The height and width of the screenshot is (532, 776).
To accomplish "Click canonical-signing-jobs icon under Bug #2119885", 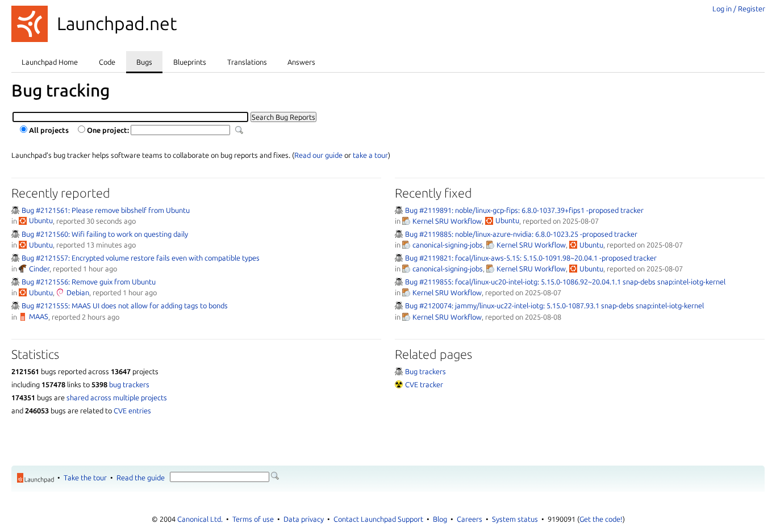I will 406,245.
